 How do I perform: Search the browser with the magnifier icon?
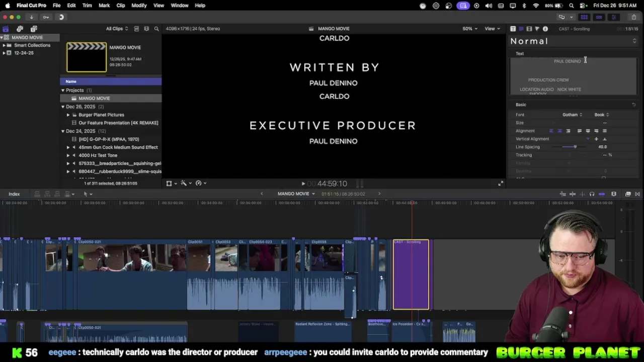(x=156, y=29)
